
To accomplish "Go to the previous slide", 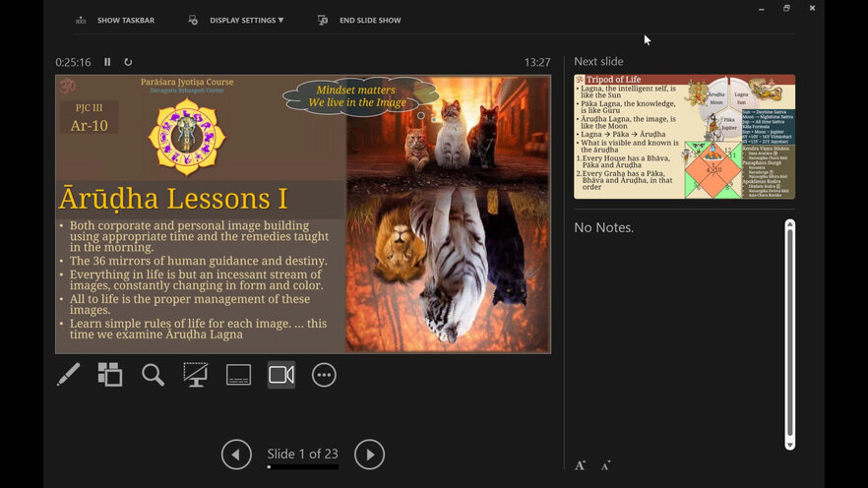I will click(x=236, y=454).
